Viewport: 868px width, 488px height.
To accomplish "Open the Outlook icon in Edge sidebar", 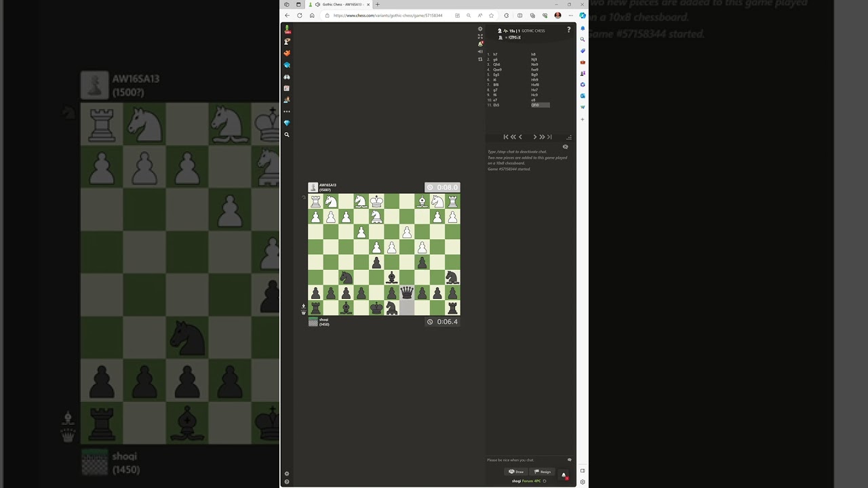I will [x=583, y=96].
